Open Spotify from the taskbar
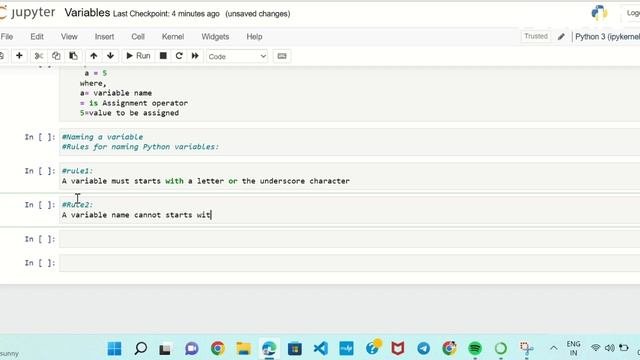 [x=475, y=349]
